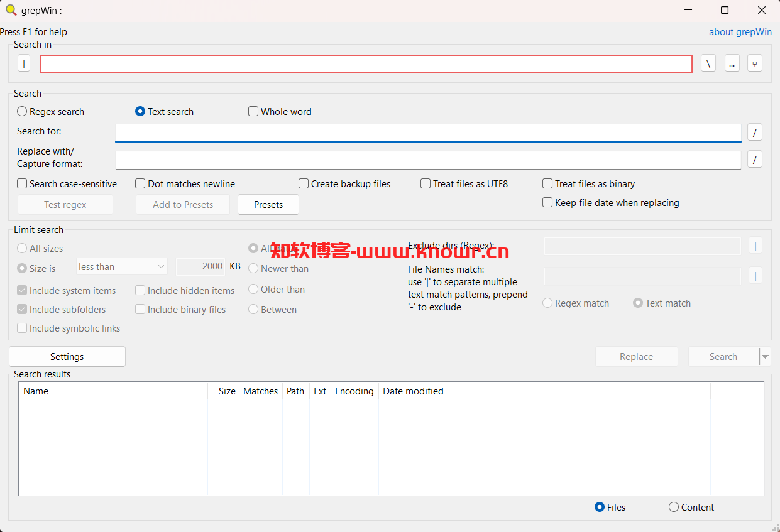Sort results by Ext column

[x=320, y=391]
